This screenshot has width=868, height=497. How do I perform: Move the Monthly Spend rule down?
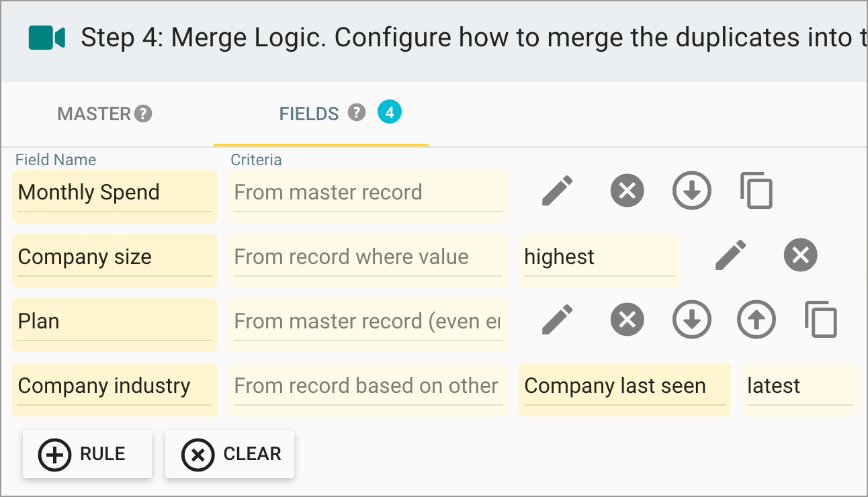point(691,191)
